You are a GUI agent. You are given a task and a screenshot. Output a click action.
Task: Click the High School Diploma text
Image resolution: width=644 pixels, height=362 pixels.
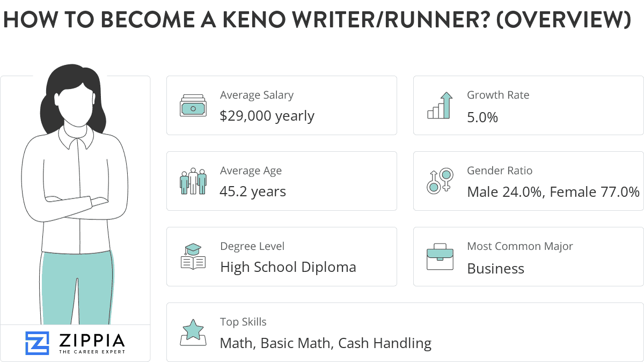pos(288,267)
